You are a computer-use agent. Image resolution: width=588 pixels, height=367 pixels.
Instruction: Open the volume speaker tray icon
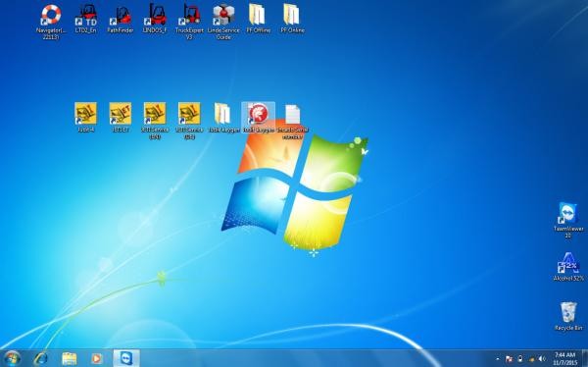542,359
